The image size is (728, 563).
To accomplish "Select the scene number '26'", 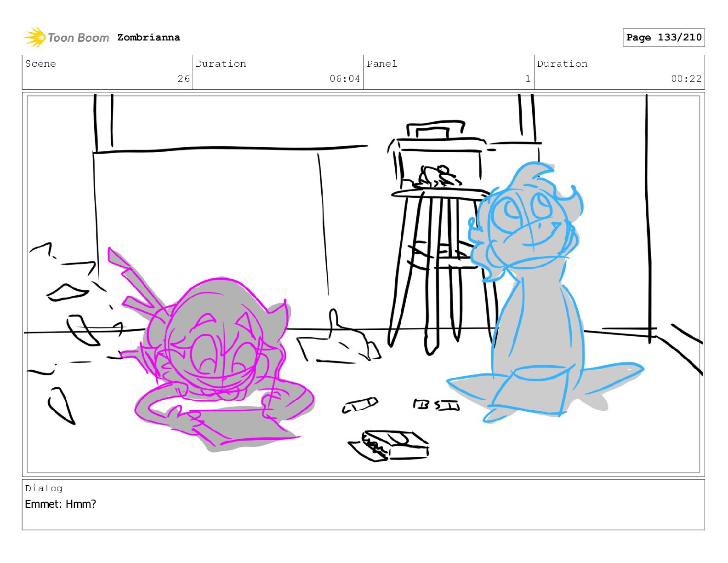I will (184, 79).
